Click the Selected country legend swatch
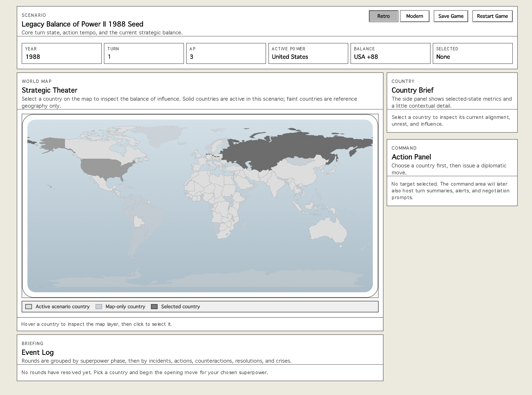Image resolution: width=532 pixels, height=395 pixels. click(154, 306)
